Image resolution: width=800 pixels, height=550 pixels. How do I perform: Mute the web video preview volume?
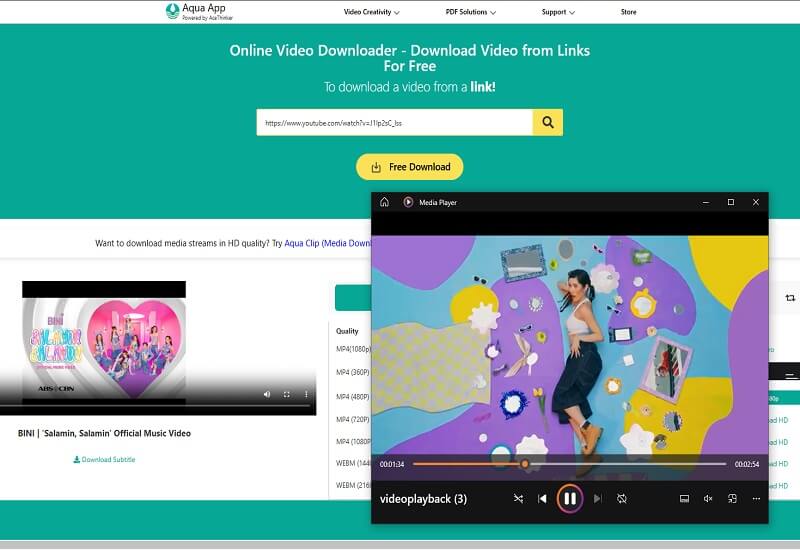(267, 394)
